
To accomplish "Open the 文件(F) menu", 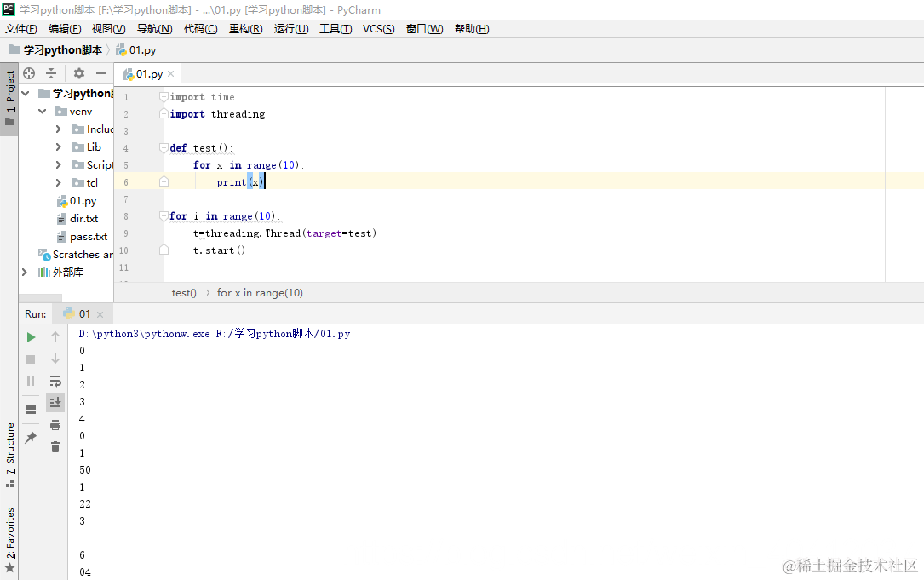I will [20, 29].
